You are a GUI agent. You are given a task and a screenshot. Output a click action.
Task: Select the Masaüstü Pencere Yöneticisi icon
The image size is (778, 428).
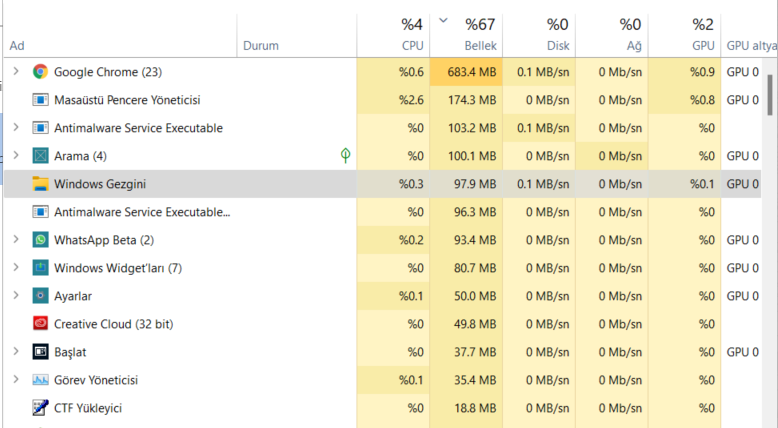point(40,100)
